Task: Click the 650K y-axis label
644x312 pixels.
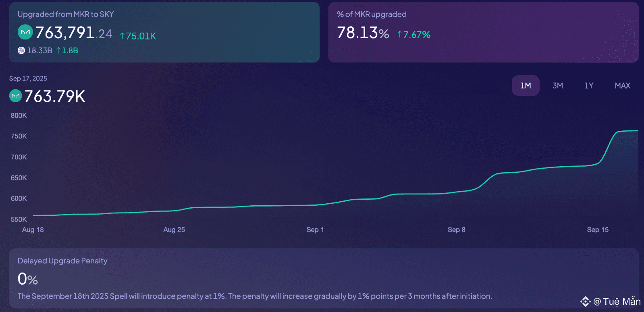Action: 19,178
